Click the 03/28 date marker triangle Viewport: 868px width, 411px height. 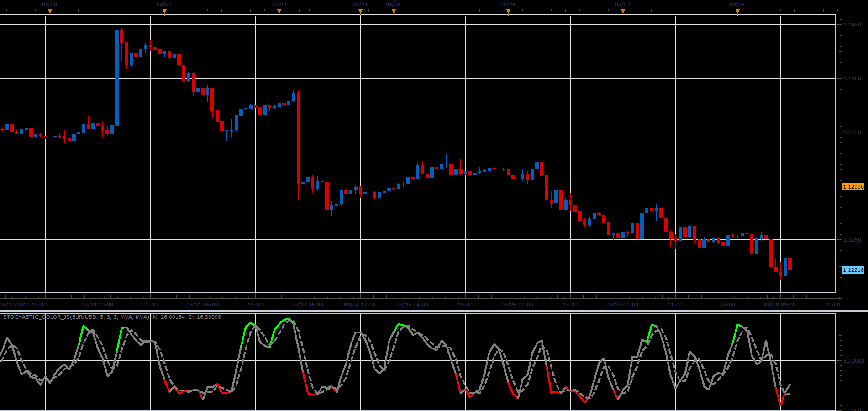coord(737,12)
